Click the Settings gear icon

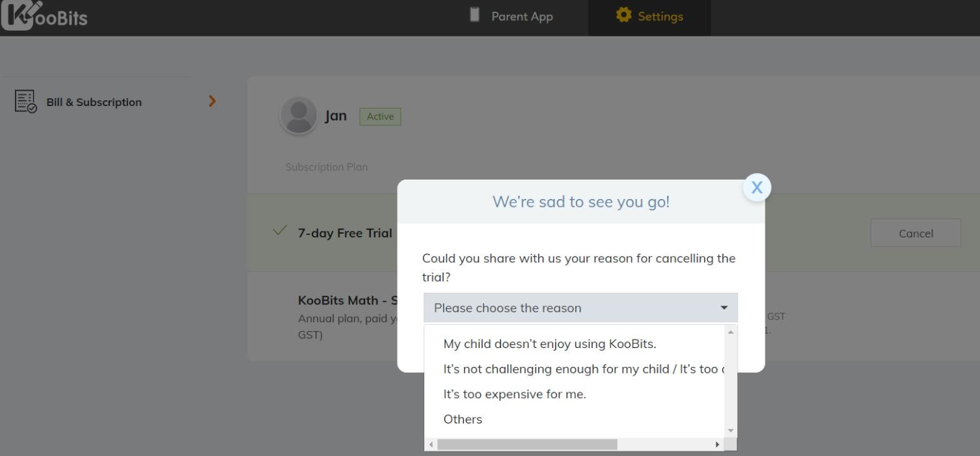click(623, 15)
